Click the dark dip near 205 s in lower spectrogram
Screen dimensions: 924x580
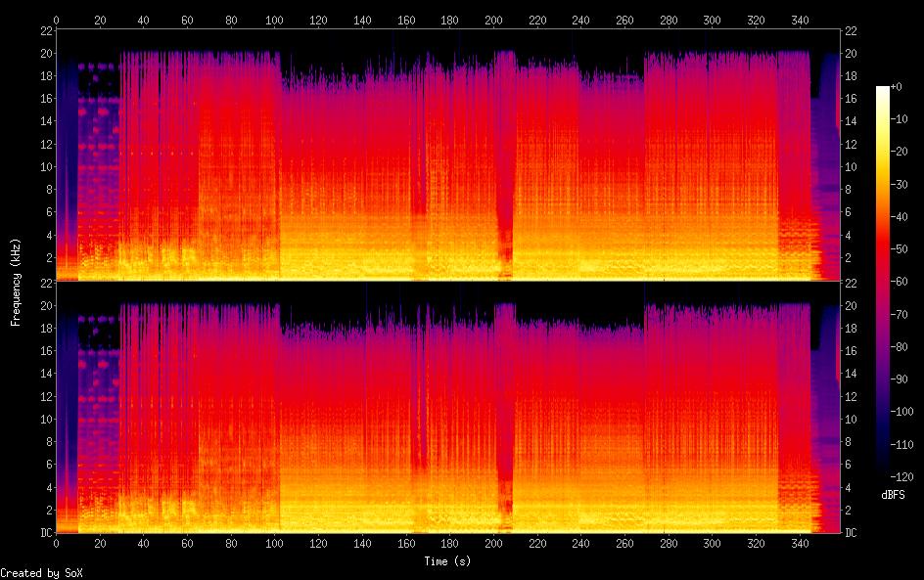click(x=505, y=477)
